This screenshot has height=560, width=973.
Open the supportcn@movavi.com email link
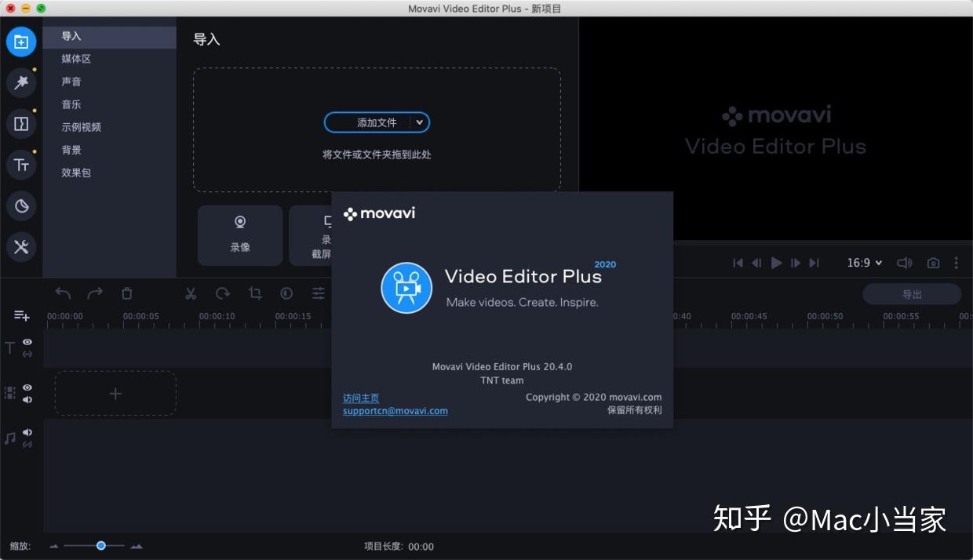pos(395,410)
